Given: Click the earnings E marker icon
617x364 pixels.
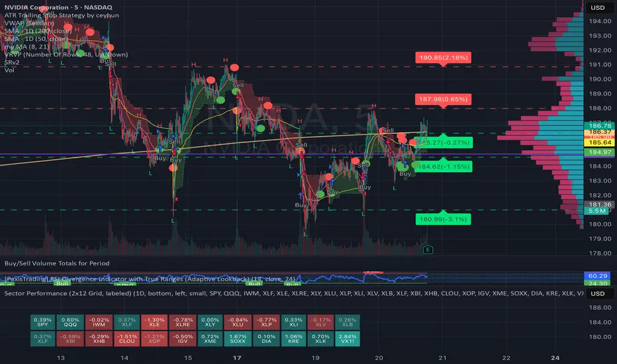Looking at the screenshot, I should (x=428, y=250).
